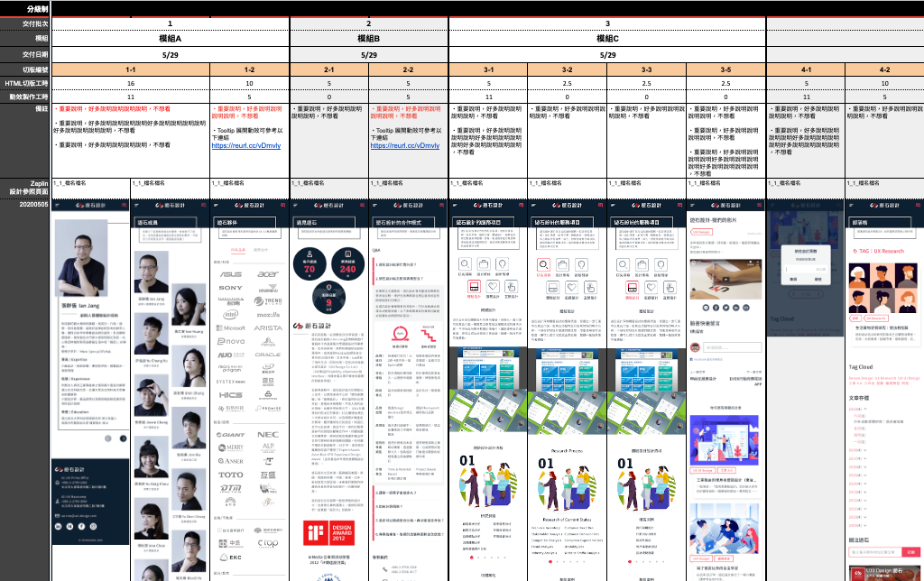Select the dimmed dialog mockup in column 4-1
This screenshot has height=581, width=924.
click(806, 268)
